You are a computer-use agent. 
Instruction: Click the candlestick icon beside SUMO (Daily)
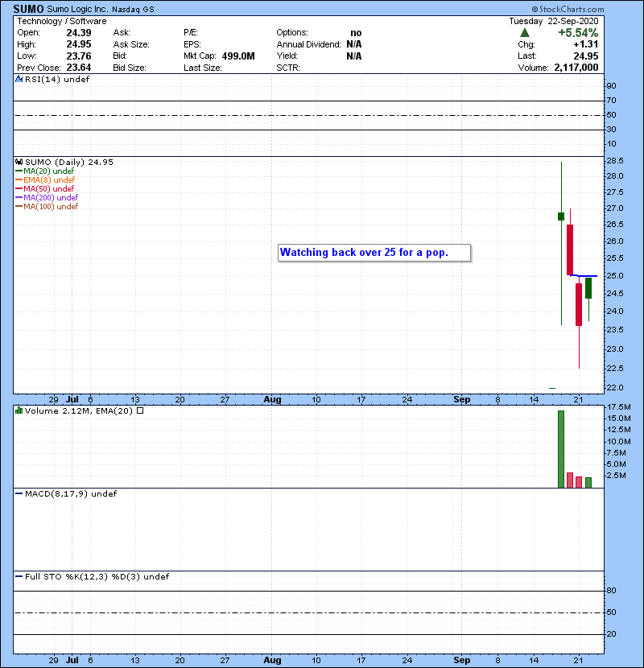click(x=18, y=162)
